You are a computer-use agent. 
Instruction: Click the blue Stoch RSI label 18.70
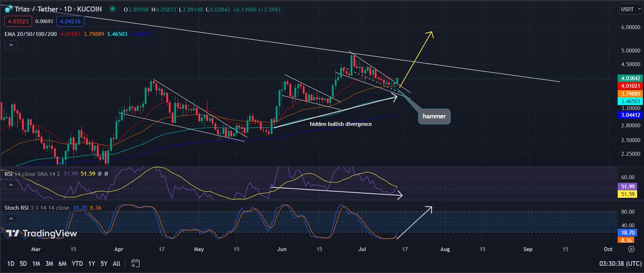627,234
